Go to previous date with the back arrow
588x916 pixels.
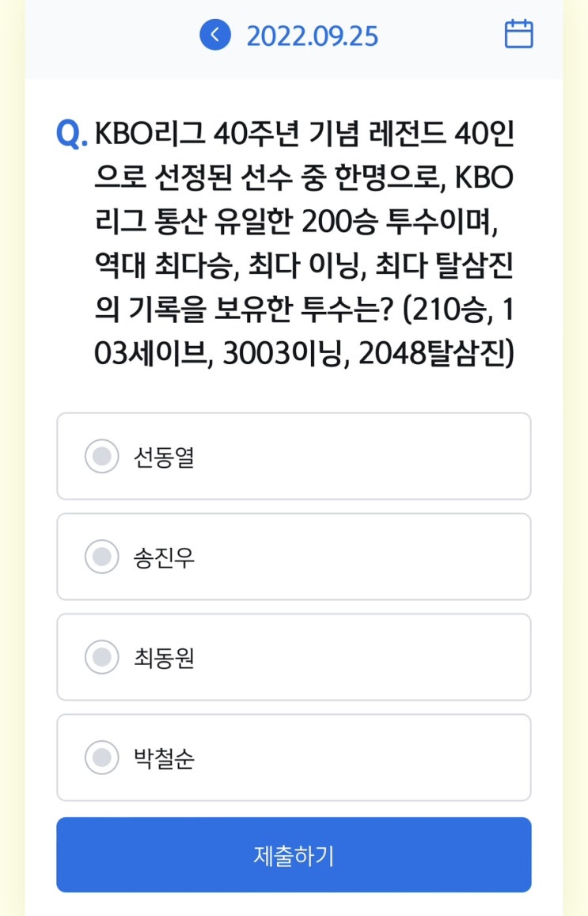pyautogui.click(x=214, y=35)
